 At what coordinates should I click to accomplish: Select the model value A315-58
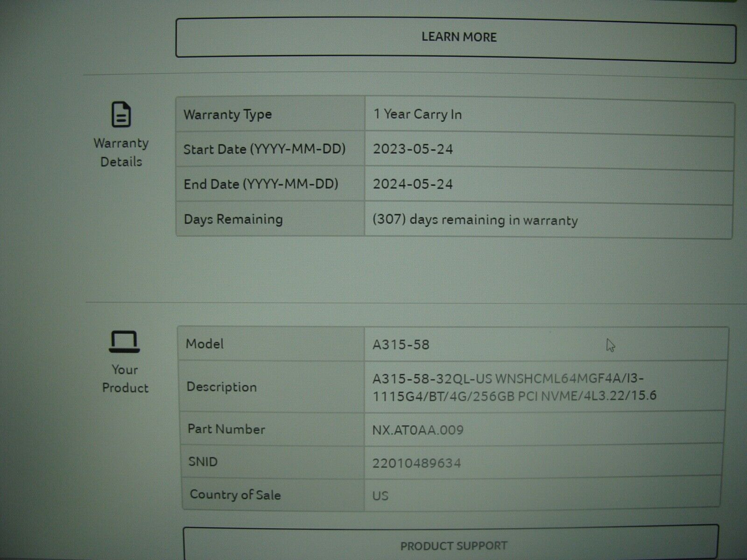401,345
